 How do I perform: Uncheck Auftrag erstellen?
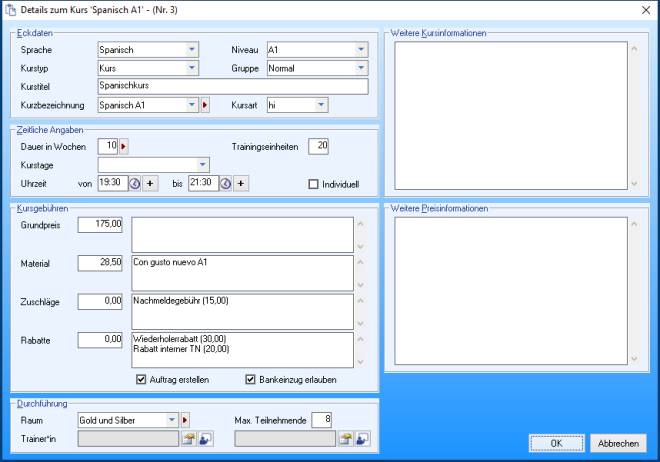[141, 380]
